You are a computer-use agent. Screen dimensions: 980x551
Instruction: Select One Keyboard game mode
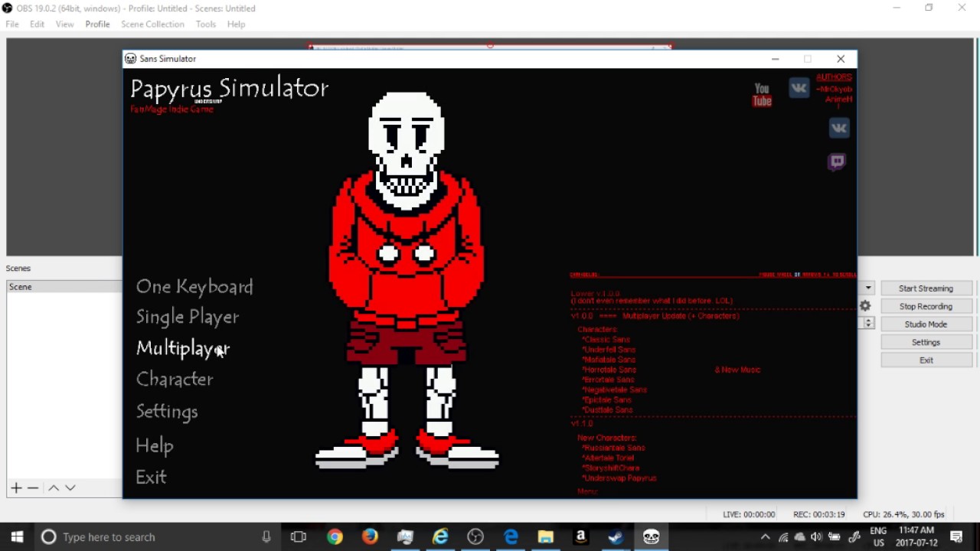(194, 286)
